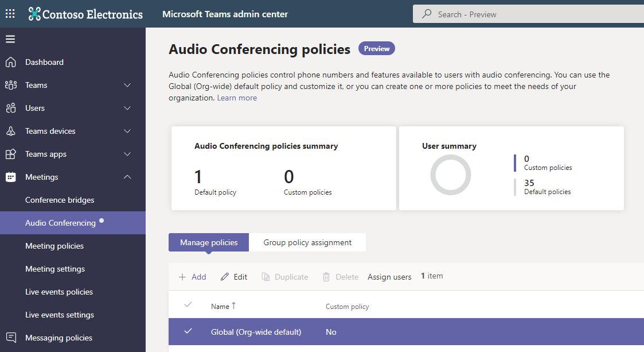Click the Users people icon

pos(11,108)
